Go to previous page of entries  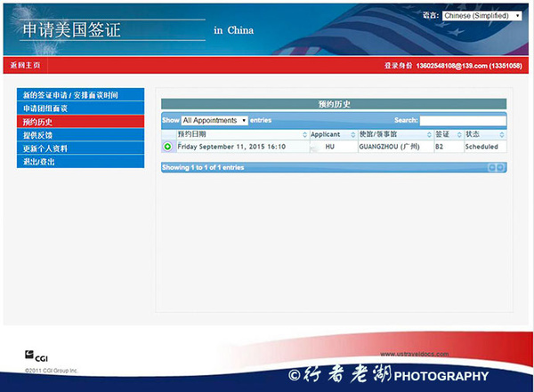click(x=492, y=167)
